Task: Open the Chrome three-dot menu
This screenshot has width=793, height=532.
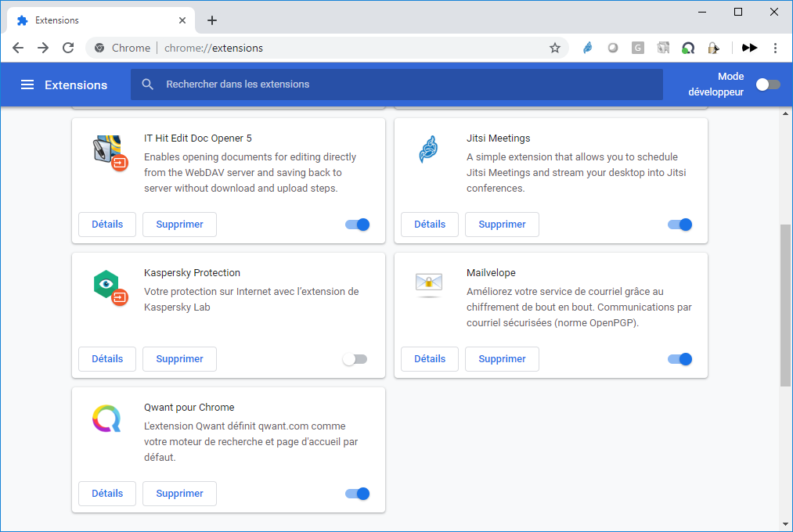Action: pos(775,48)
